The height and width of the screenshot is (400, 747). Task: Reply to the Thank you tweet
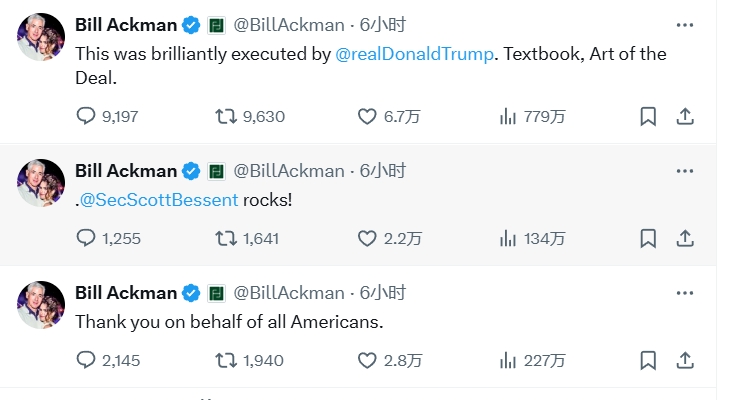86,360
